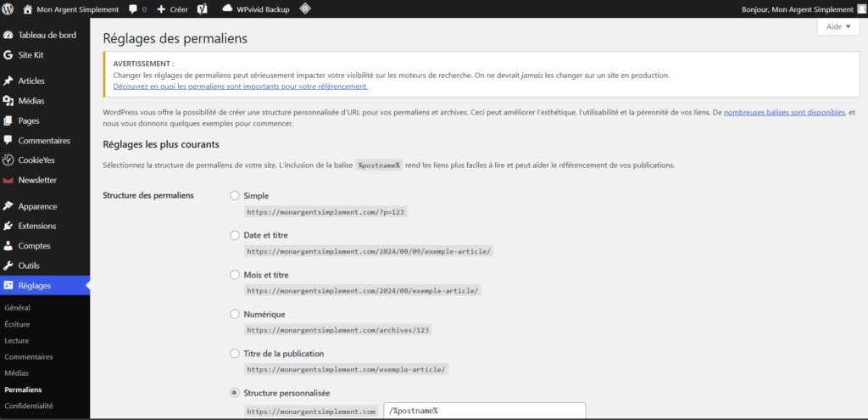Open Extensions plugin menu
The image size is (868, 420).
pos(37,226)
